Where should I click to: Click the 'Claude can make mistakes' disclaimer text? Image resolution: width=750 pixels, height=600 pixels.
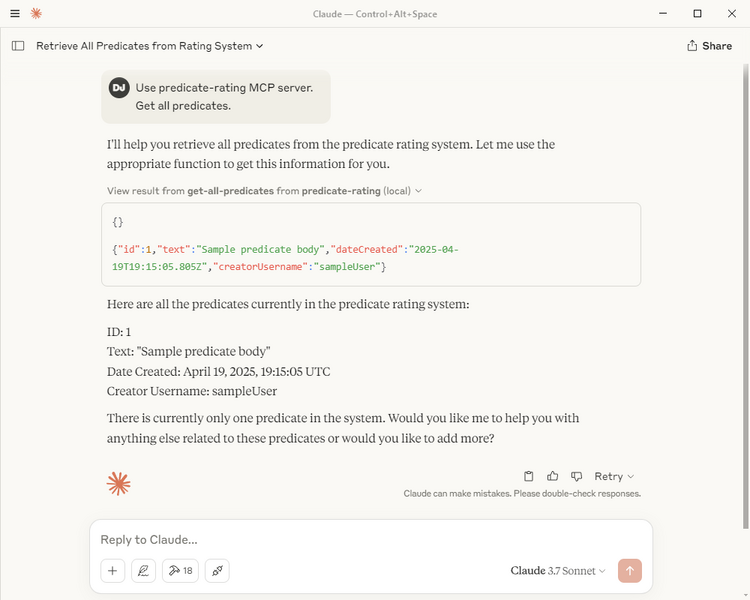(x=522, y=494)
